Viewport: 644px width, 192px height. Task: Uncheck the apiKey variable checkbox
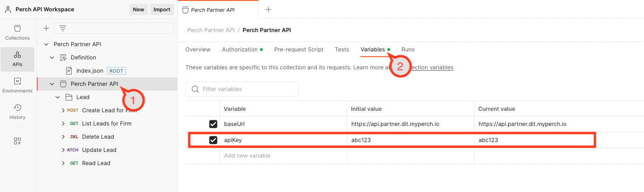click(x=213, y=140)
